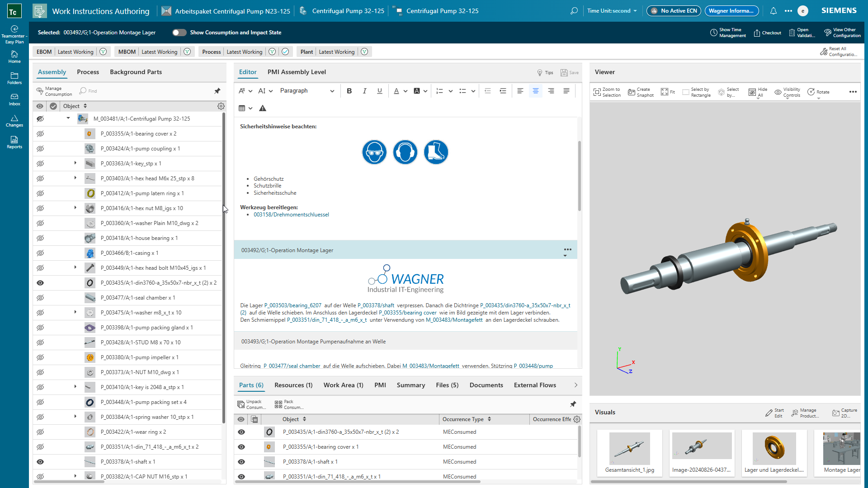
Task: Open the Resources (1) tab
Action: (x=293, y=385)
